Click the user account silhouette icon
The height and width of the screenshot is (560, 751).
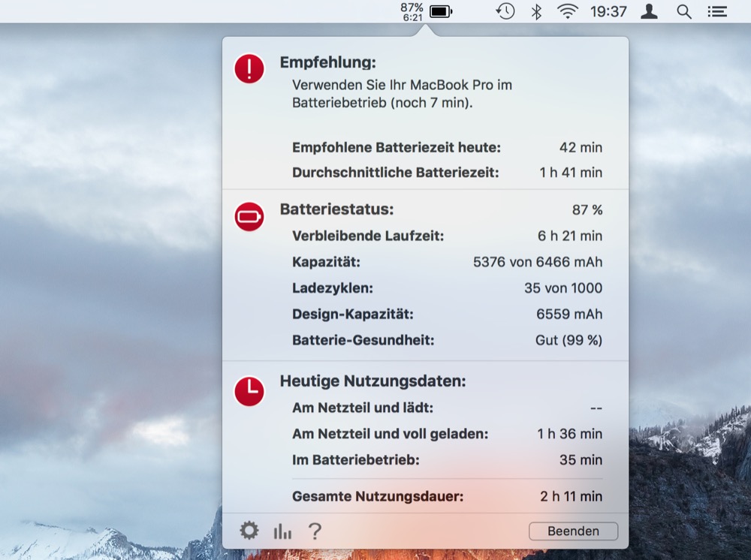[x=650, y=11]
